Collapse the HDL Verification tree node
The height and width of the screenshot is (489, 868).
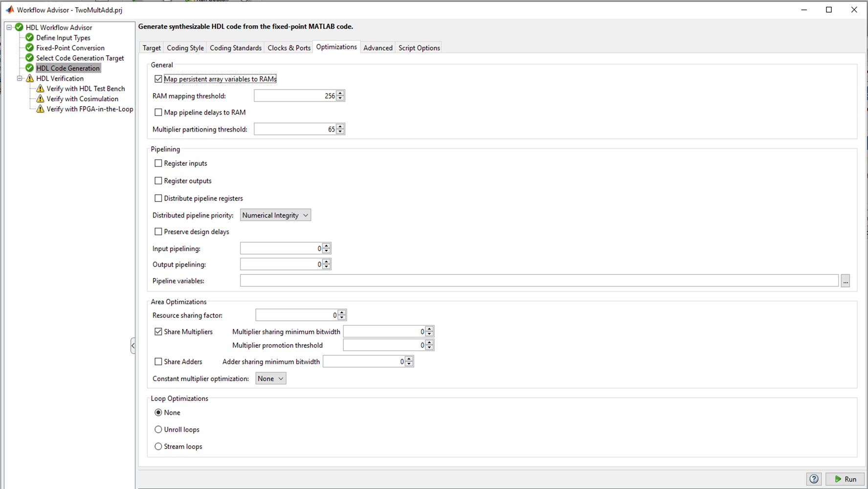click(x=20, y=78)
